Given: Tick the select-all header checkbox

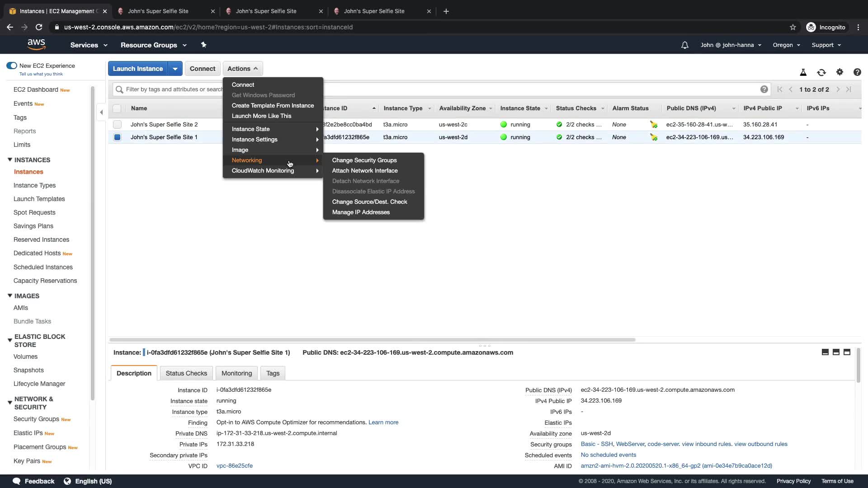Looking at the screenshot, I should (117, 108).
